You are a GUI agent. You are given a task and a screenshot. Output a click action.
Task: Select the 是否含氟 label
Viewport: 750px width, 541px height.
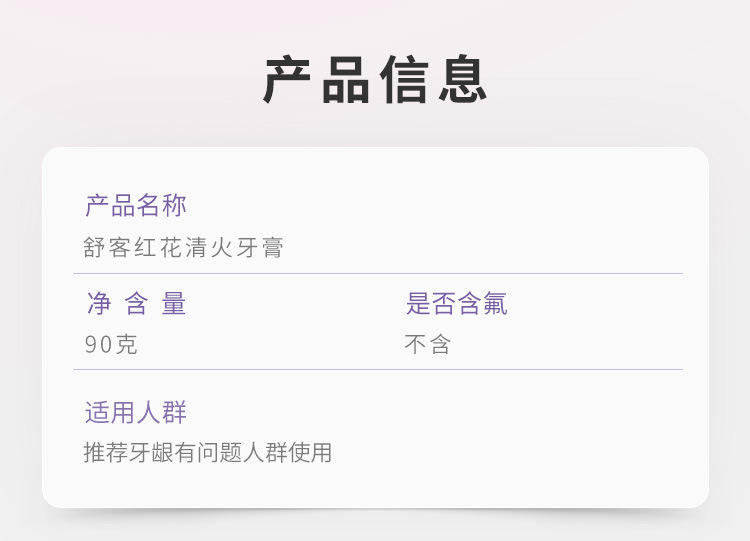(456, 304)
